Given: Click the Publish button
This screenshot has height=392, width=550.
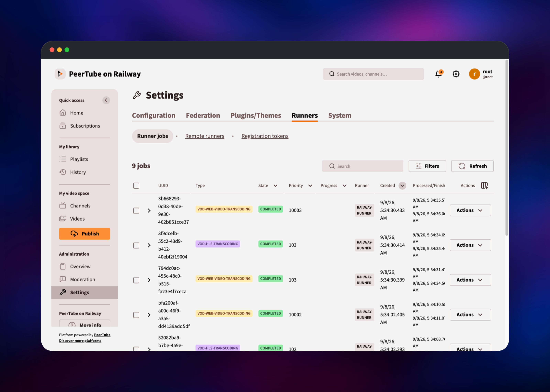Looking at the screenshot, I should tap(85, 234).
